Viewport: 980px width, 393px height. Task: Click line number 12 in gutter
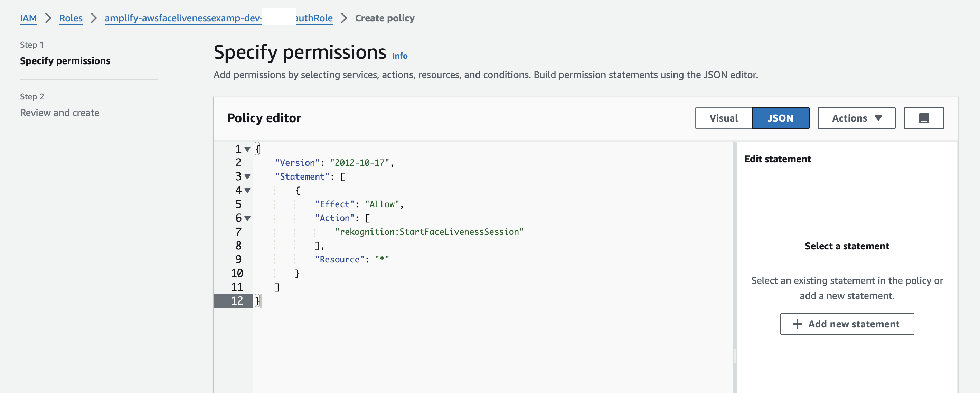[x=237, y=301]
